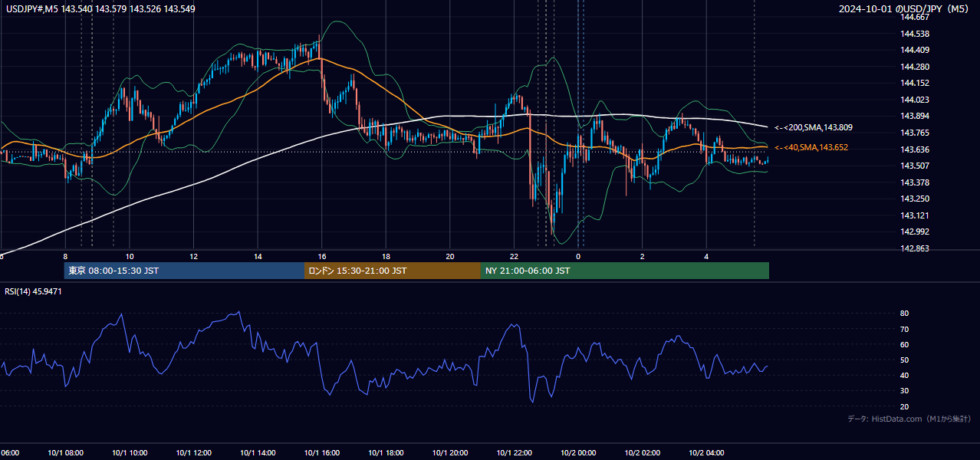This screenshot has width=980, height=460.
Task: Click RSI scale label 70
Action: 905,329
